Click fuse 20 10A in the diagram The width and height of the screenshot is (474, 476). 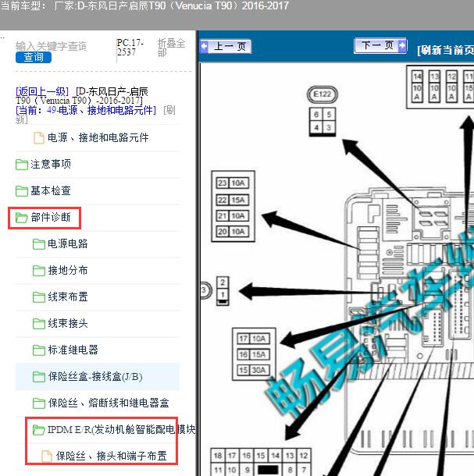click(233, 232)
